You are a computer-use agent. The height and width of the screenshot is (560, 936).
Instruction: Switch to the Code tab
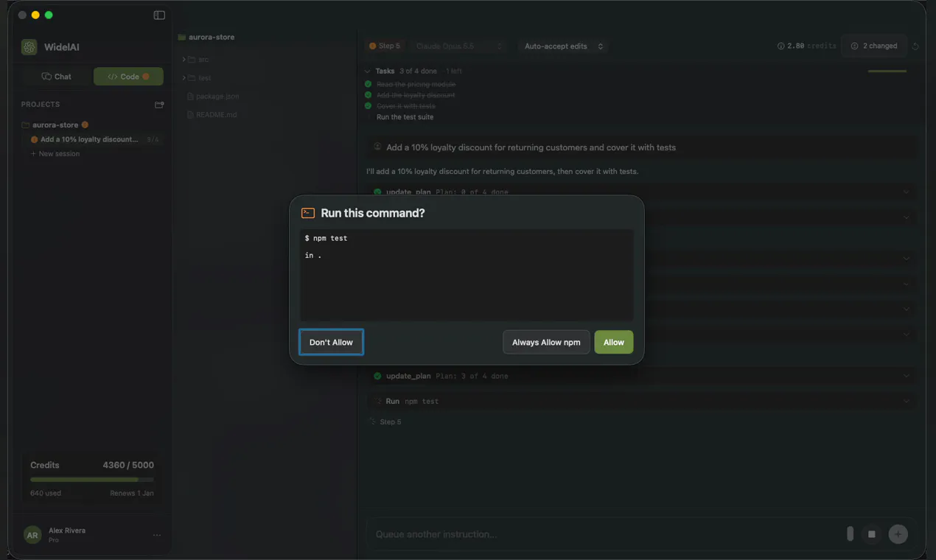128,77
